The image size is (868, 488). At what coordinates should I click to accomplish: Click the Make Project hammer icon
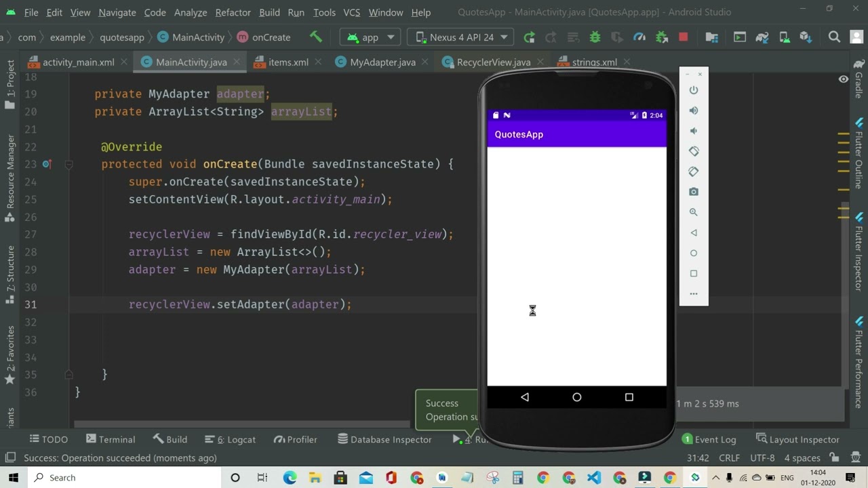tap(316, 37)
